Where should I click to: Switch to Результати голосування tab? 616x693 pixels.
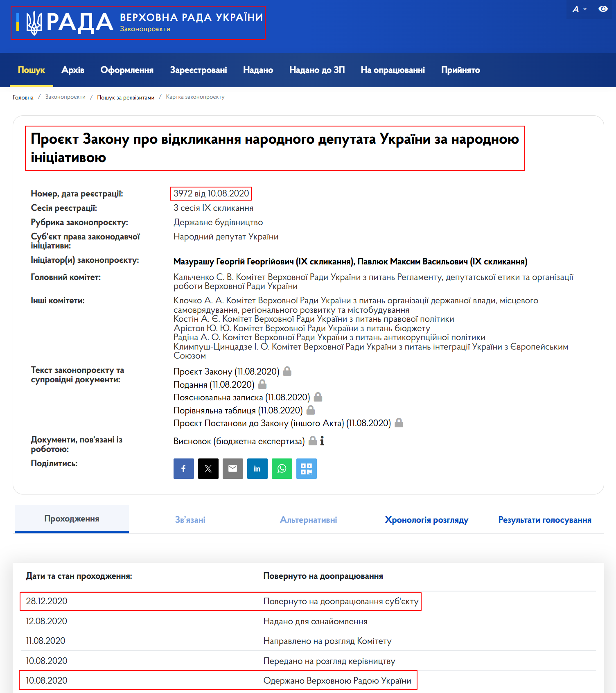point(545,520)
